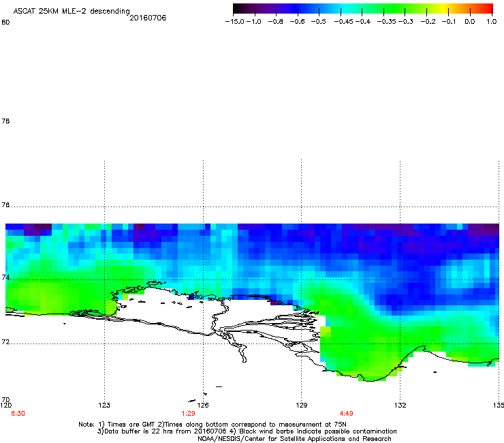This screenshot has width=504, height=443.
Task: Click the -0.8 colorbar label
Action: pos(275,22)
